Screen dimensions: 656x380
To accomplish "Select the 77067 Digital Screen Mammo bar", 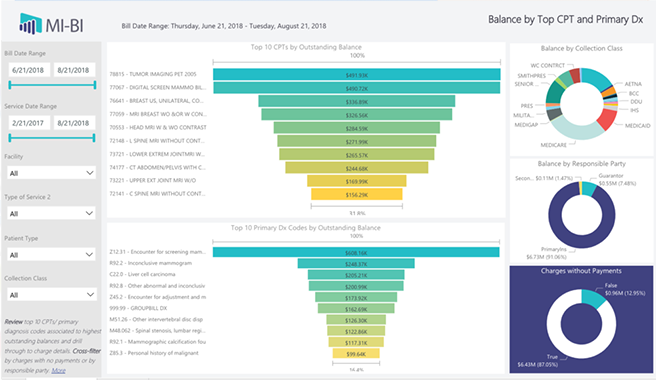I will (x=356, y=88).
